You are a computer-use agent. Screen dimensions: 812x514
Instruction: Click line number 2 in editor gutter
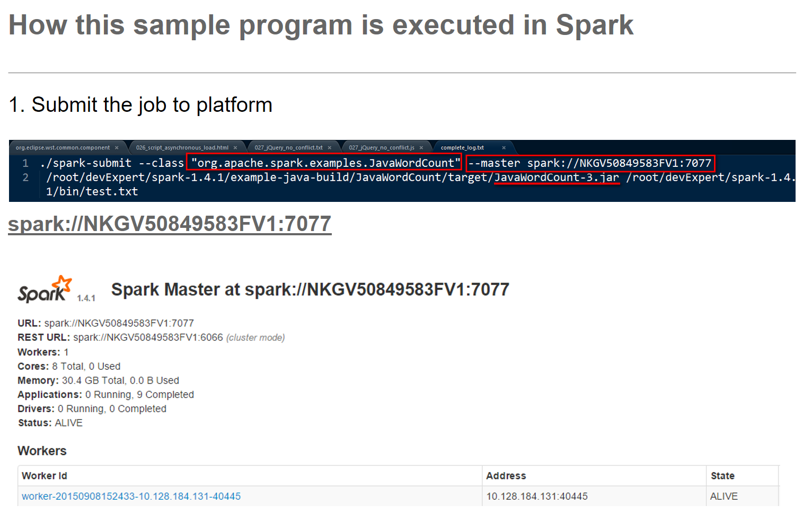(x=25, y=178)
